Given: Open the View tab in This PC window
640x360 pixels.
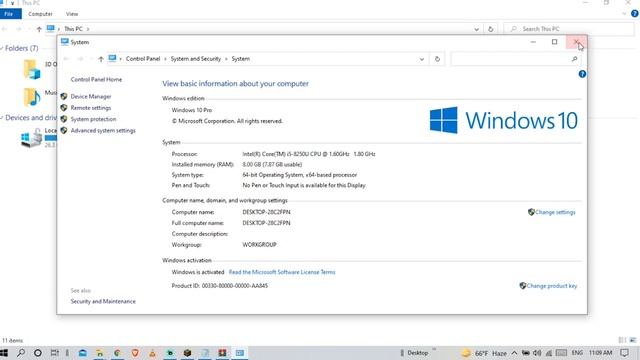Looking at the screenshot, I should [x=72, y=14].
